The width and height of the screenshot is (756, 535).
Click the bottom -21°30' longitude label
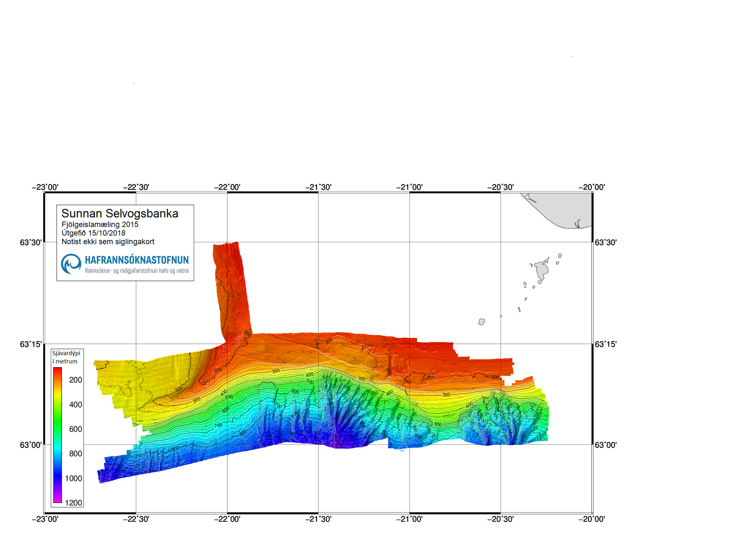coord(318,519)
